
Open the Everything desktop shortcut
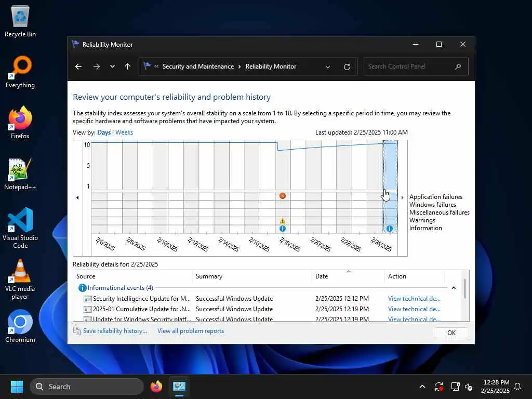[x=20, y=72]
